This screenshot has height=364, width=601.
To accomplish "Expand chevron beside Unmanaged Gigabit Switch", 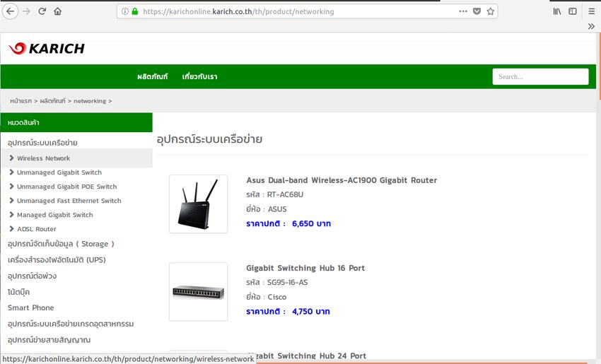I will click(11, 172).
